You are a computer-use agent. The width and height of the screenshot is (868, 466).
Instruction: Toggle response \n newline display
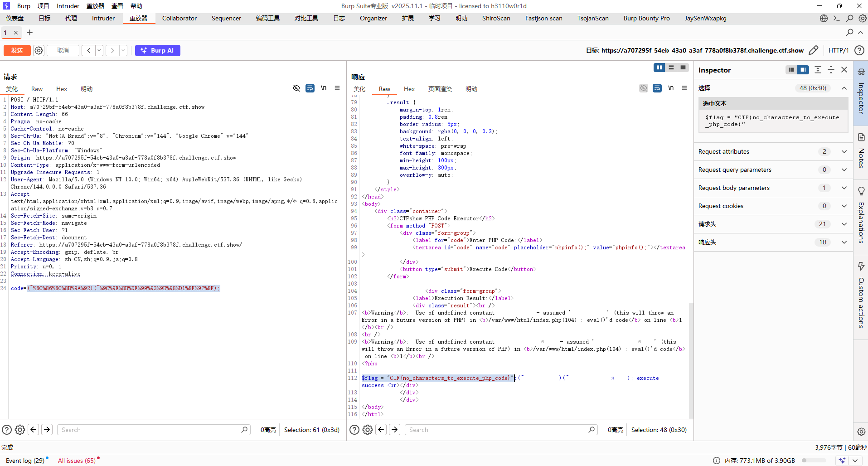pyautogui.click(x=671, y=88)
